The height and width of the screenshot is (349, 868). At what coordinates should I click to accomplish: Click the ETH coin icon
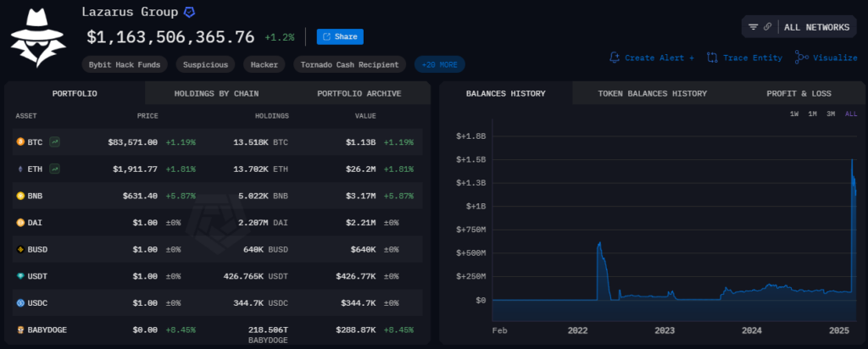tap(20, 169)
